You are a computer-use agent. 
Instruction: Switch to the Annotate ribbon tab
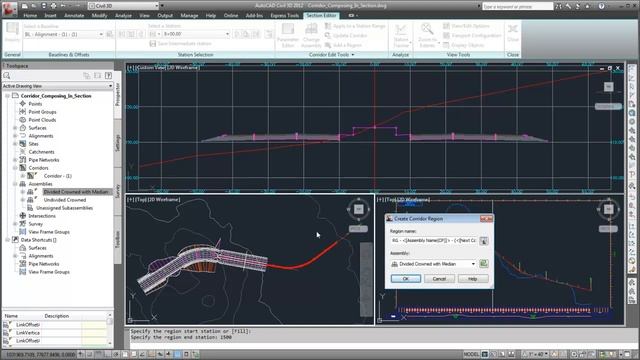[74, 16]
